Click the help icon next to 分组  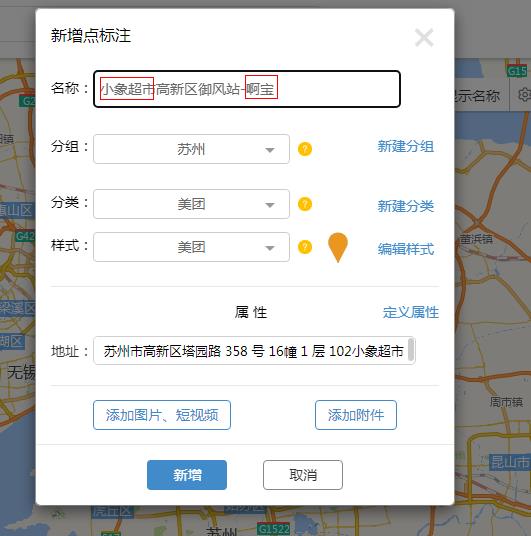click(305, 149)
